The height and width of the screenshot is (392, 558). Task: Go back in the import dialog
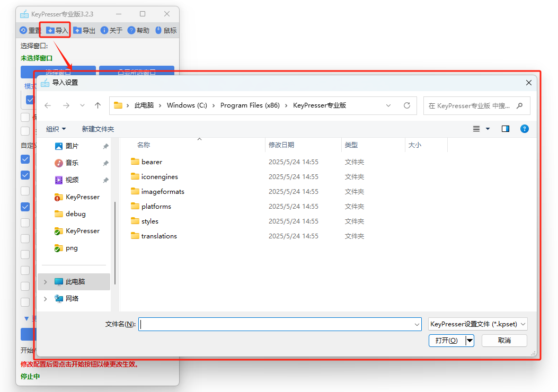tap(48, 105)
